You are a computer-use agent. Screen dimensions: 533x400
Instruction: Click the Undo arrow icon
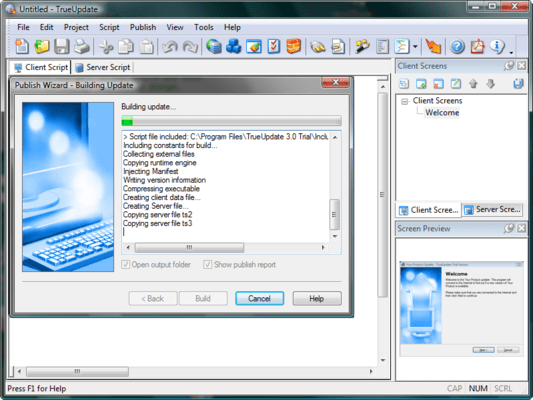click(x=170, y=47)
